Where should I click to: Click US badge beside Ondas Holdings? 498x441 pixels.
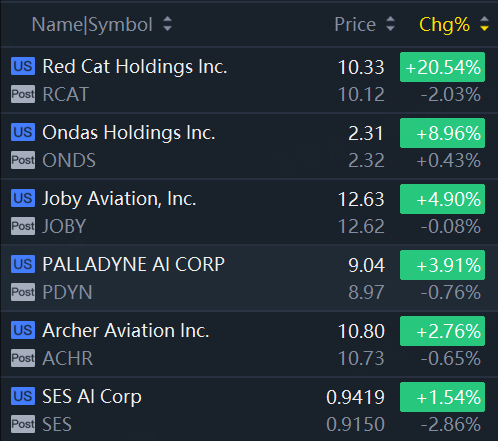pos(23,132)
